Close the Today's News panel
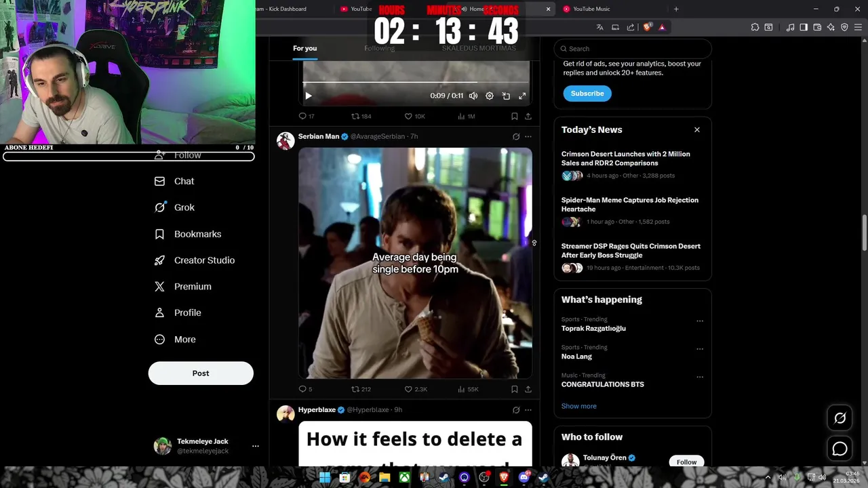868x488 pixels. 696,129
